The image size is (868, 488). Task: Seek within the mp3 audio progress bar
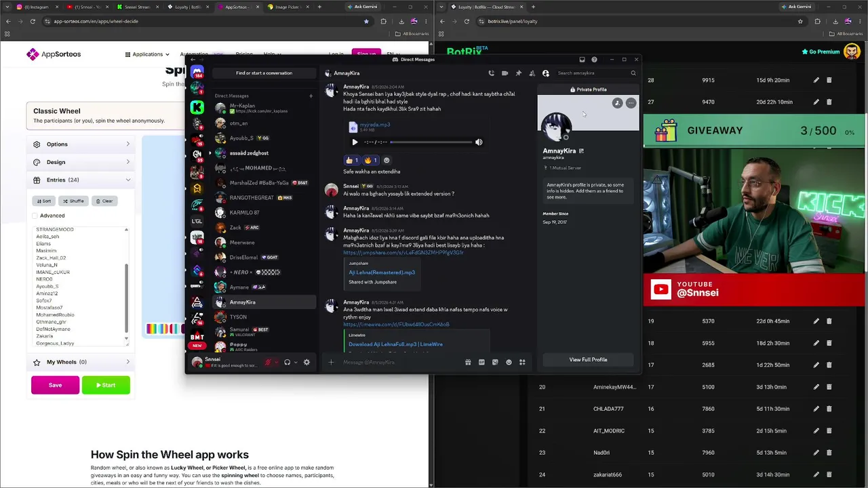(x=431, y=142)
